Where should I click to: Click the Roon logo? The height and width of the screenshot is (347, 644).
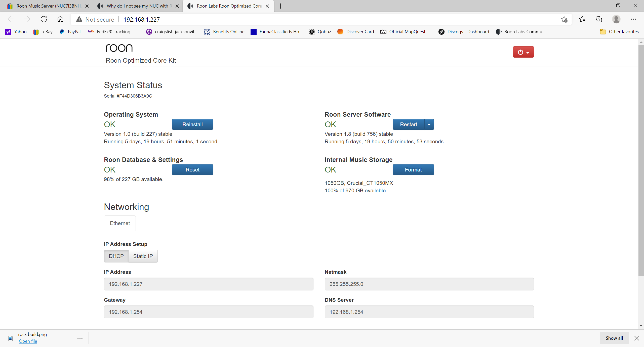pyautogui.click(x=119, y=48)
